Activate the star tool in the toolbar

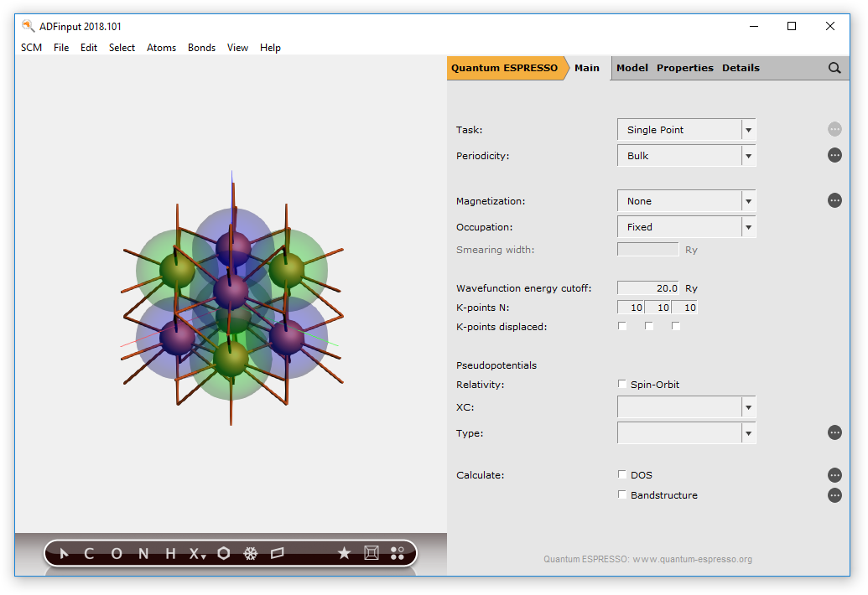[x=344, y=553]
